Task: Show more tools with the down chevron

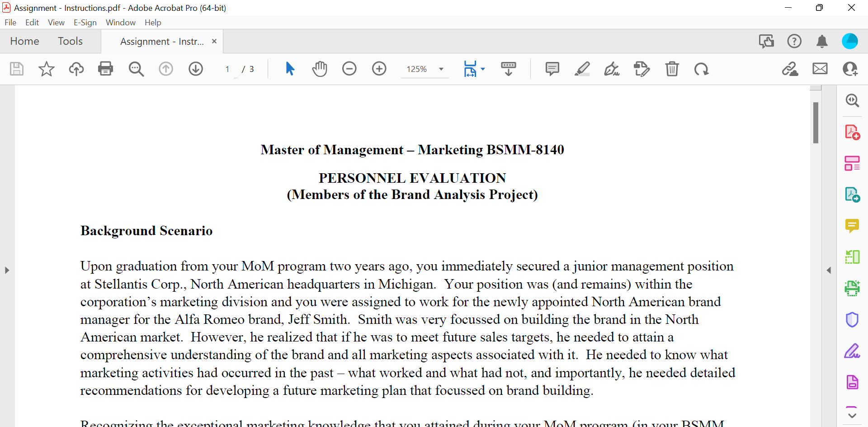Action: (852, 415)
